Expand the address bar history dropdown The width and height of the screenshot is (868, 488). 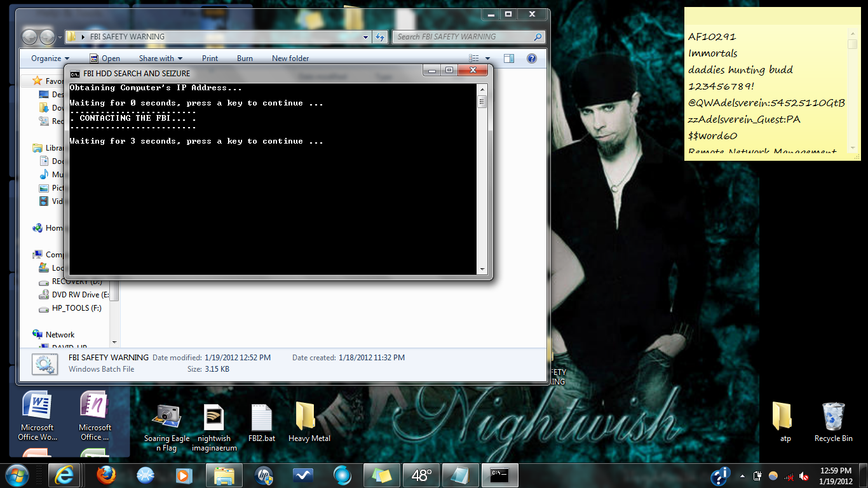pyautogui.click(x=365, y=37)
